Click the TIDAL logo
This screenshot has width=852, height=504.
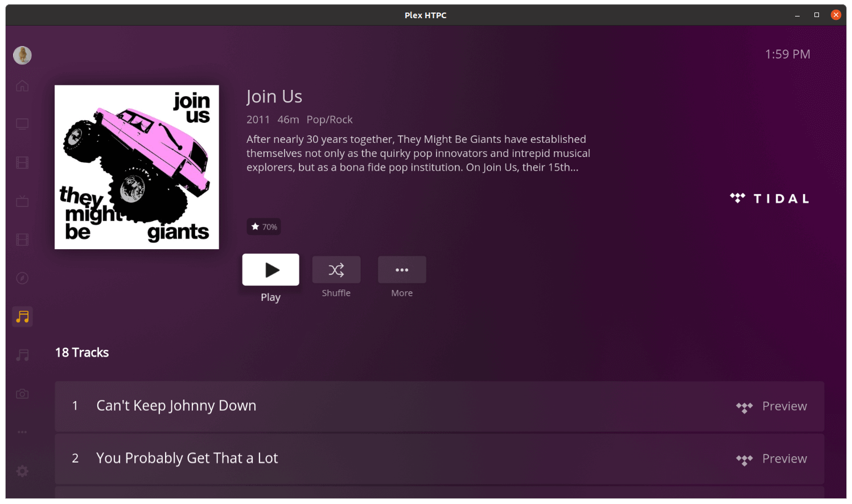(x=769, y=199)
